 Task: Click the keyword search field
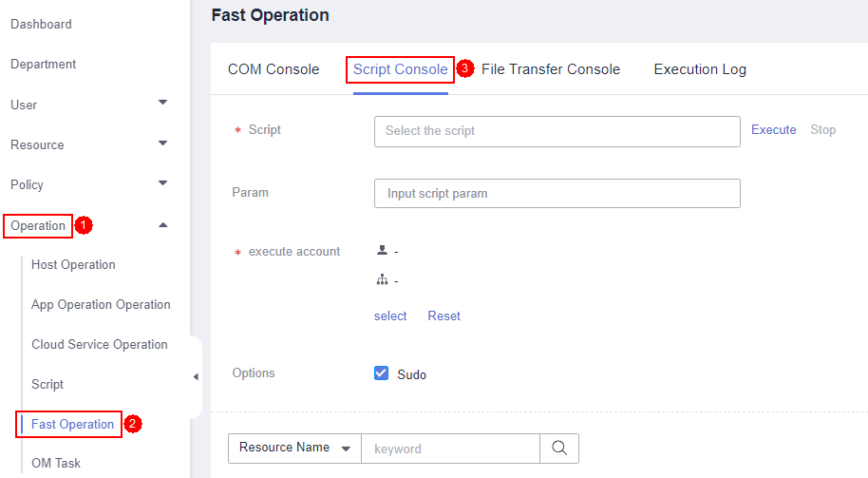[x=450, y=449]
